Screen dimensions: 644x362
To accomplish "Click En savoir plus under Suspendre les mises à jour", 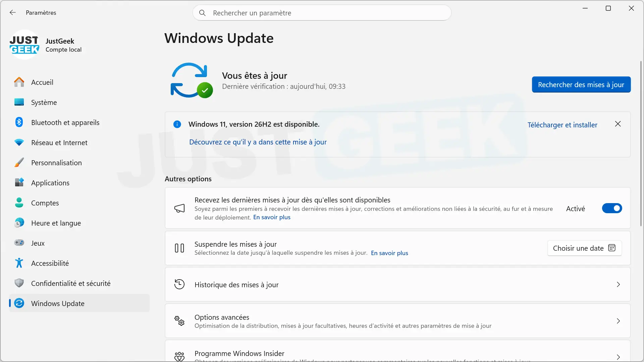I will (x=389, y=253).
